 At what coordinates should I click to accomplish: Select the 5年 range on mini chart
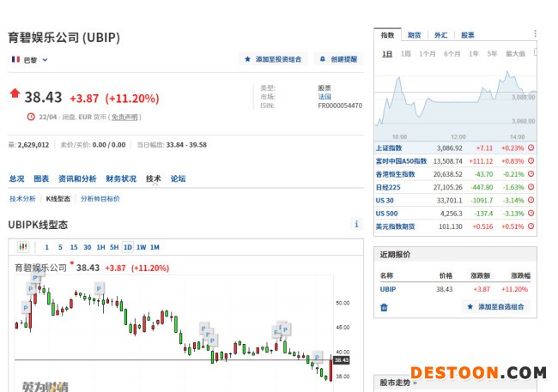[492, 54]
